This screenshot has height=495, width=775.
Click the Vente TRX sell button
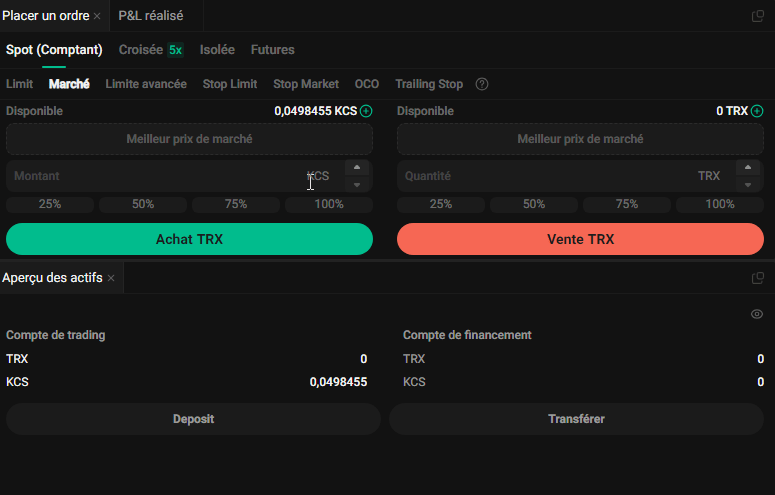point(580,239)
